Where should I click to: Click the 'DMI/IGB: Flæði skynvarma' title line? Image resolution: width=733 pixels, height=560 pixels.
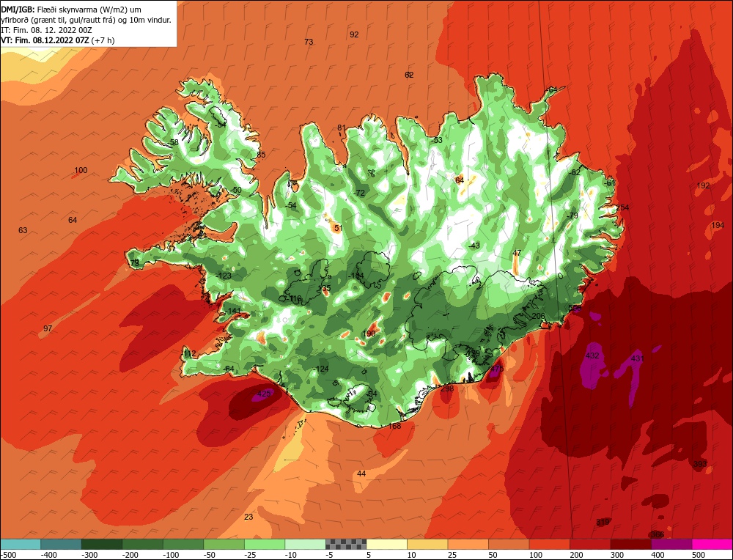pos(72,10)
